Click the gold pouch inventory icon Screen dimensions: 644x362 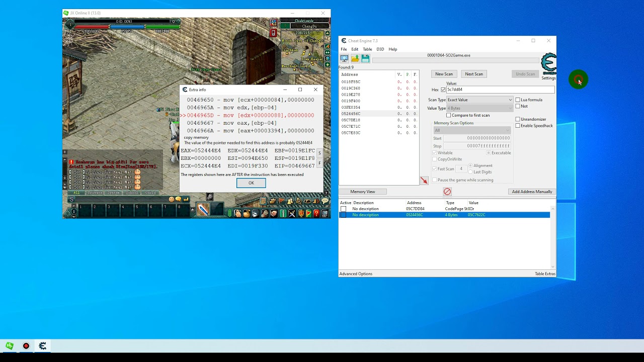tap(247, 214)
